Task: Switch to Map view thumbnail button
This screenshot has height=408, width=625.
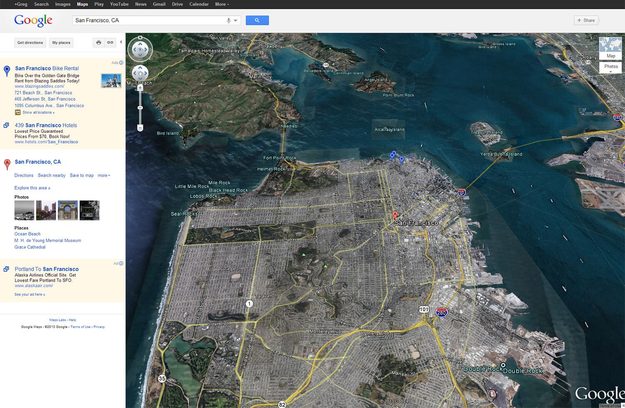Action: 610,48
